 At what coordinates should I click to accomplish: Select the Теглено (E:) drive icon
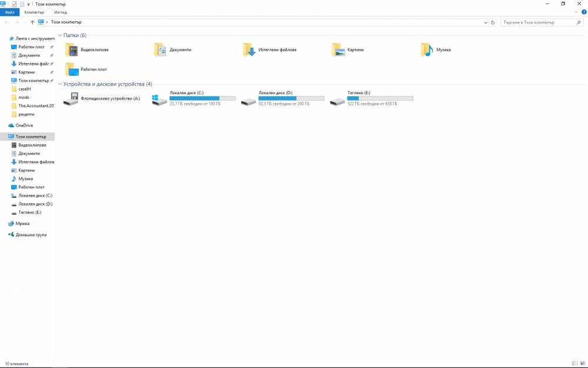click(337, 101)
